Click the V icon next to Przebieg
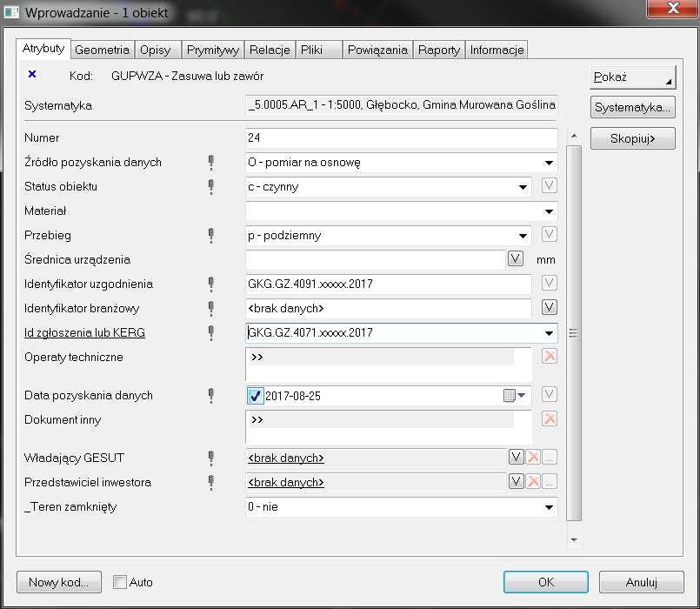The width and height of the screenshot is (700, 609). click(x=549, y=234)
